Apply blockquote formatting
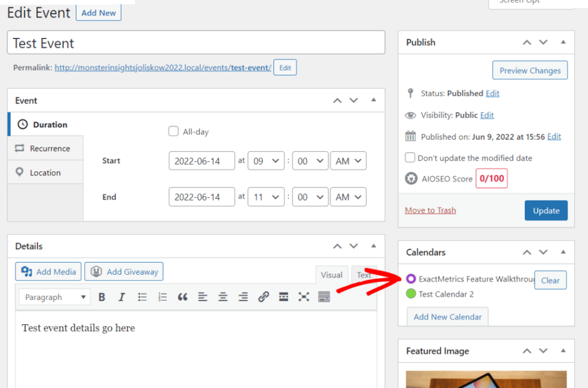The width and height of the screenshot is (588, 388). pos(183,297)
